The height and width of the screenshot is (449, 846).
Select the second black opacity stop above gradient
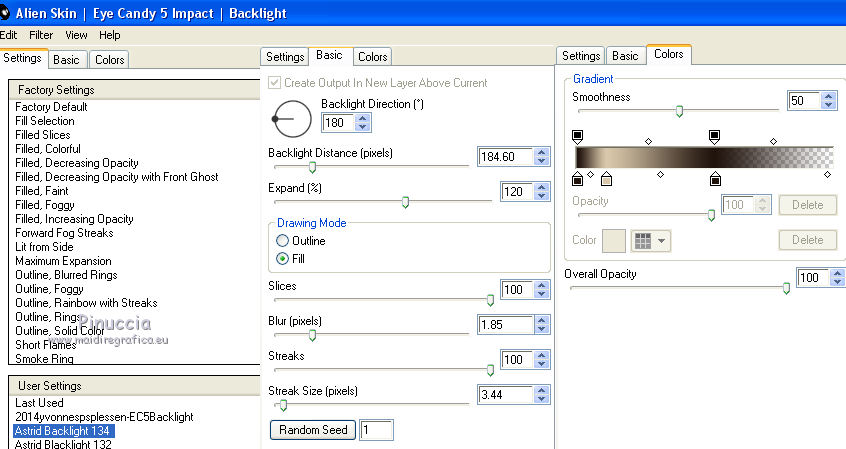tap(714, 137)
